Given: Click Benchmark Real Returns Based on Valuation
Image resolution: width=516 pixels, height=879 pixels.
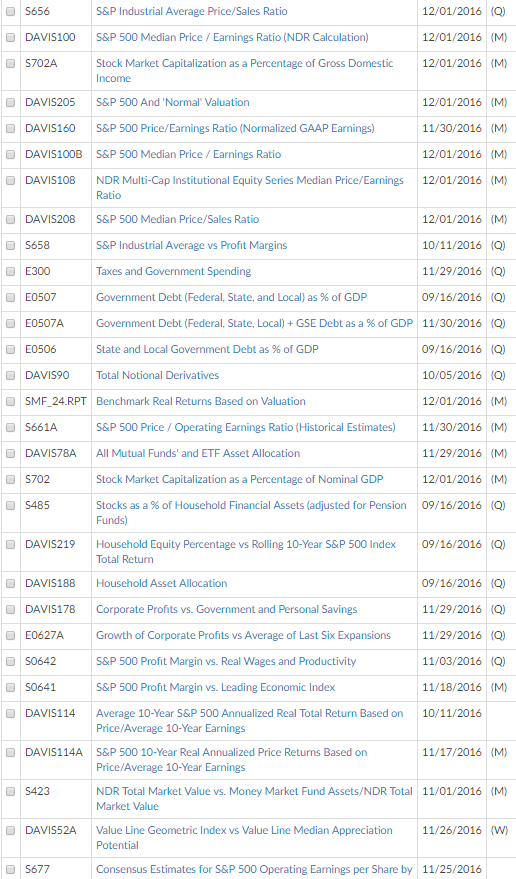Looking at the screenshot, I should click(x=201, y=401).
